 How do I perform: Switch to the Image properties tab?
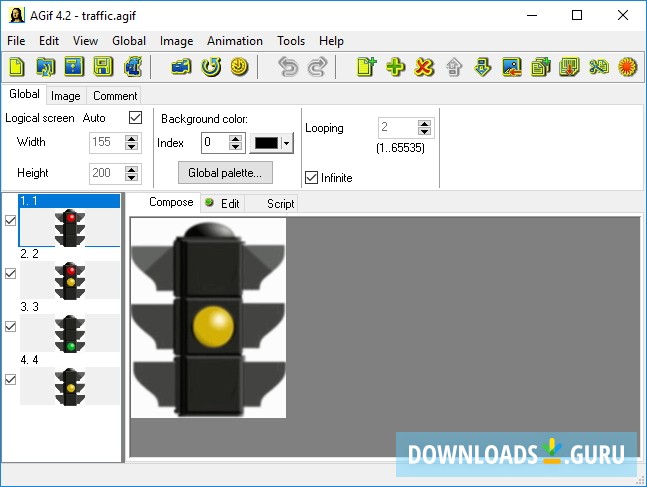[66, 96]
